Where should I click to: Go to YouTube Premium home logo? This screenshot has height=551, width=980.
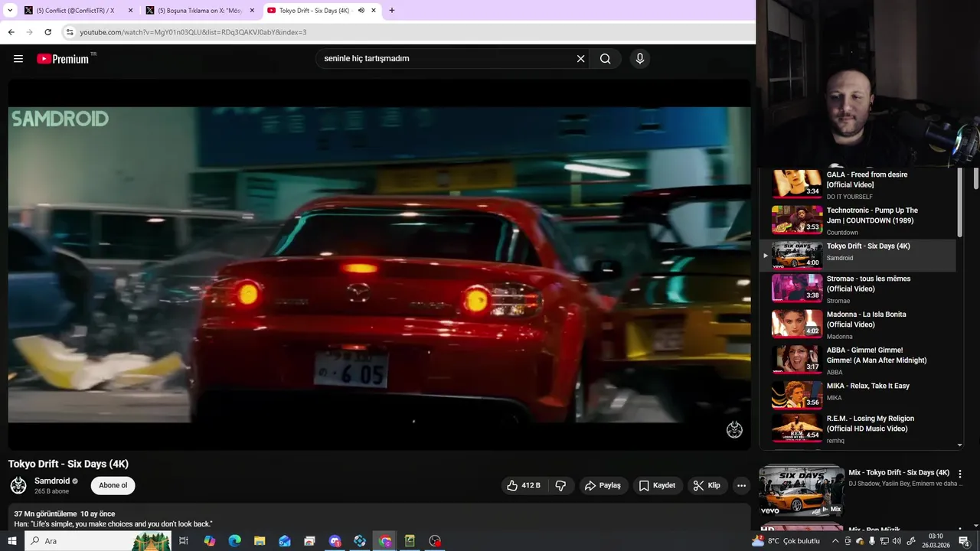tap(64, 58)
